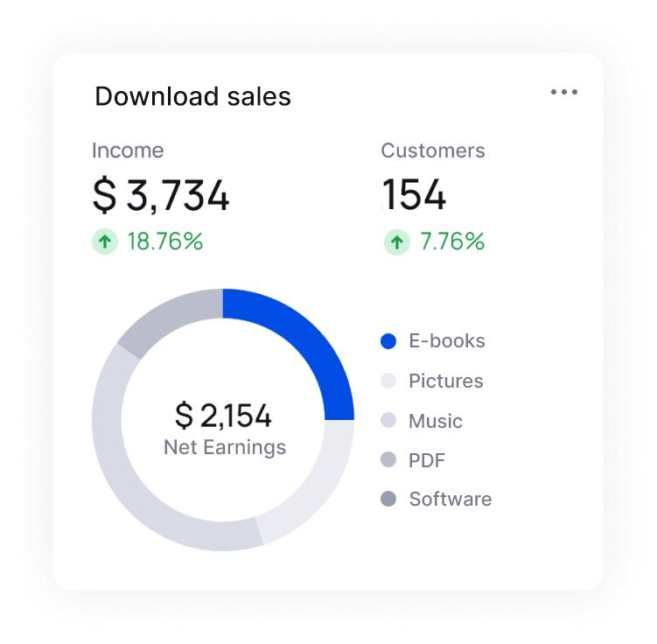Click the $ 3,734 income value
The image size is (657, 644).
(160, 195)
